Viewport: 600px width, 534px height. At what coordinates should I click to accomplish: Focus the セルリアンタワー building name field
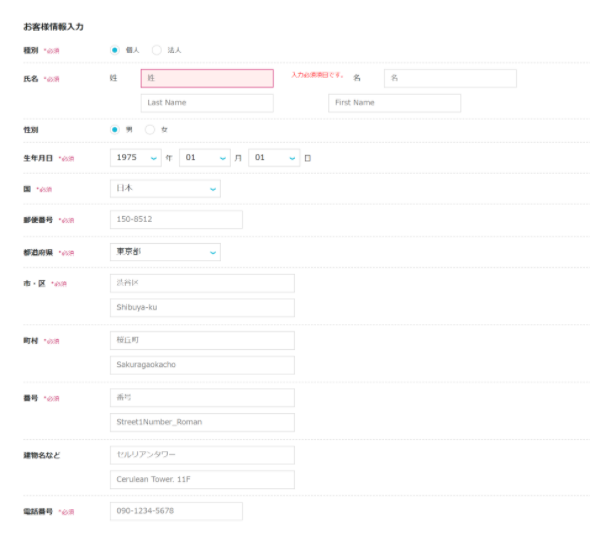click(201, 455)
